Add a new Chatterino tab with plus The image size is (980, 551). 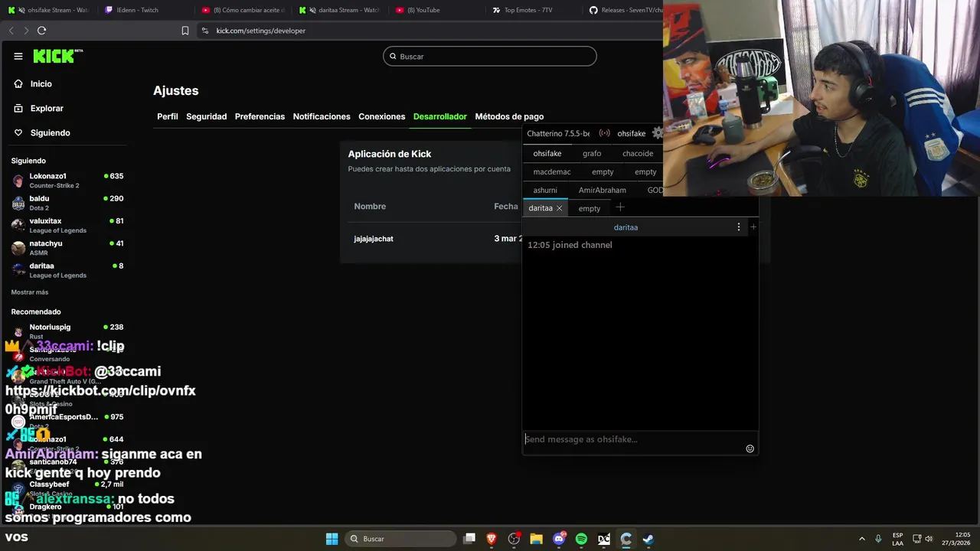point(620,207)
